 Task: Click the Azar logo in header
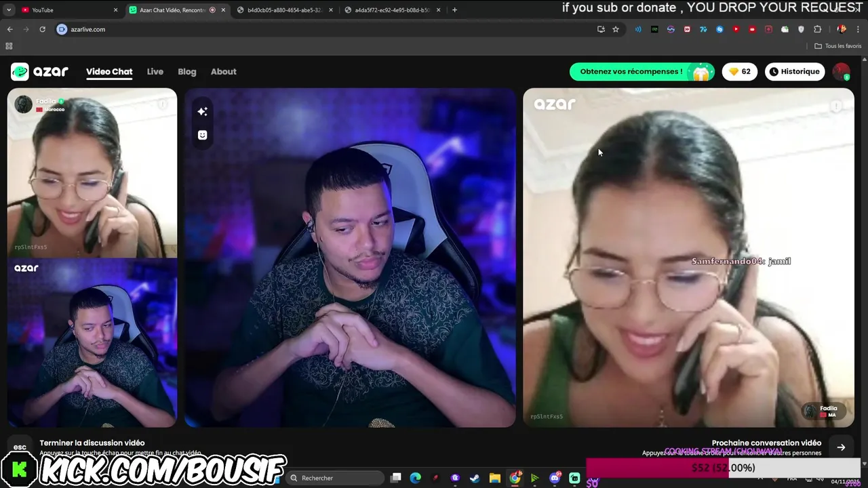(x=39, y=71)
